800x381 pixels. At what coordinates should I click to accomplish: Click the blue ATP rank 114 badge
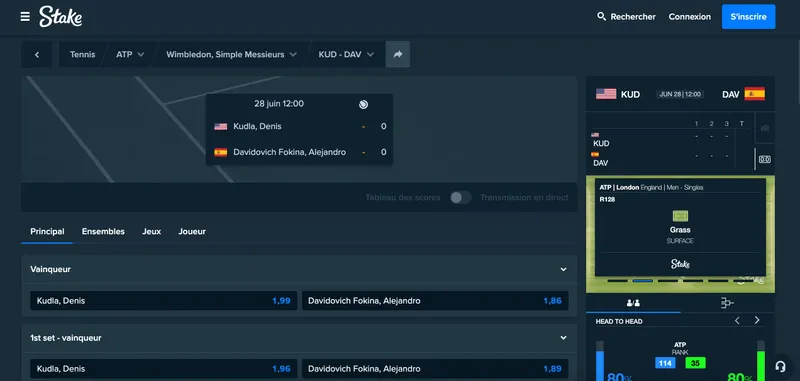[x=665, y=363]
